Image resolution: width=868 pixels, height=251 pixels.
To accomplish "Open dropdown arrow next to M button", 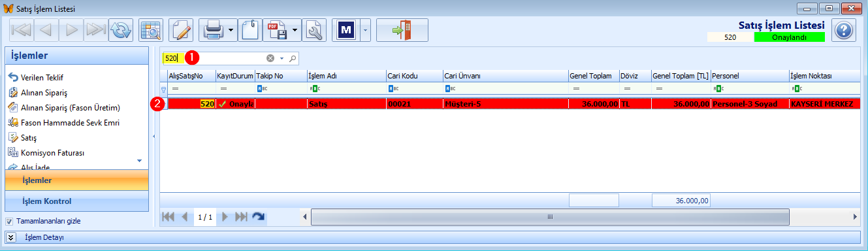I will click(x=365, y=30).
